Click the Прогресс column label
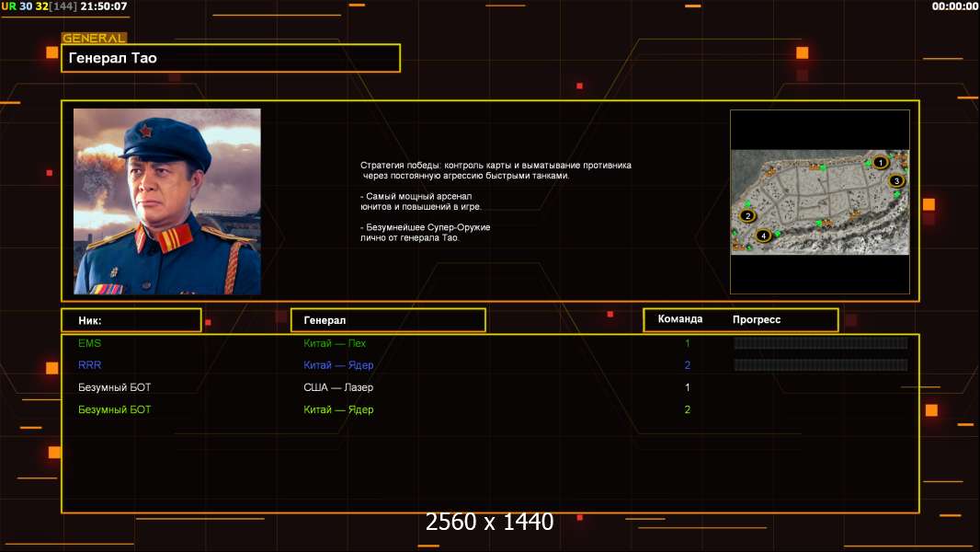 click(x=757, y=319)
